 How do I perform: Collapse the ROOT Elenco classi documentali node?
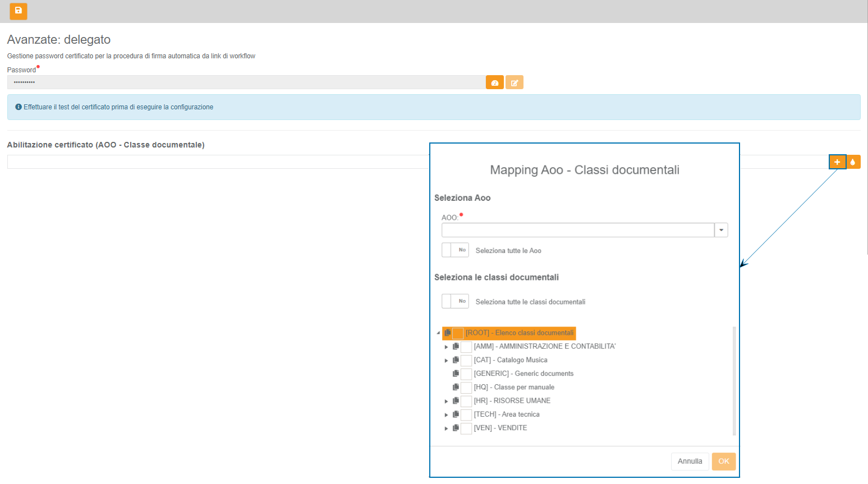click(x=438, y=333)
